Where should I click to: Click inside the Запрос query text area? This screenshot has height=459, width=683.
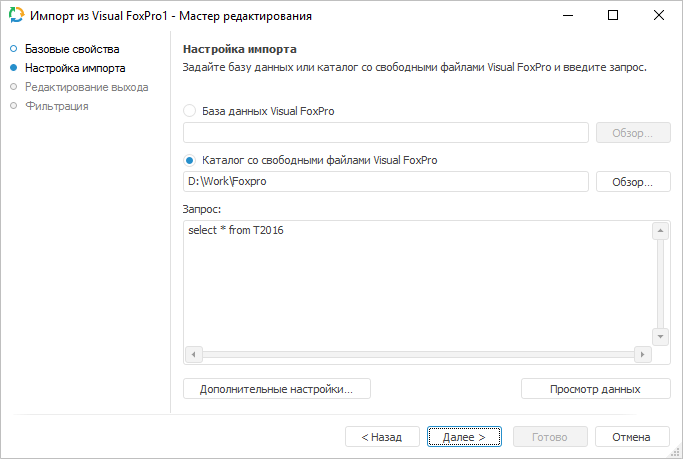tap(417, 285)
